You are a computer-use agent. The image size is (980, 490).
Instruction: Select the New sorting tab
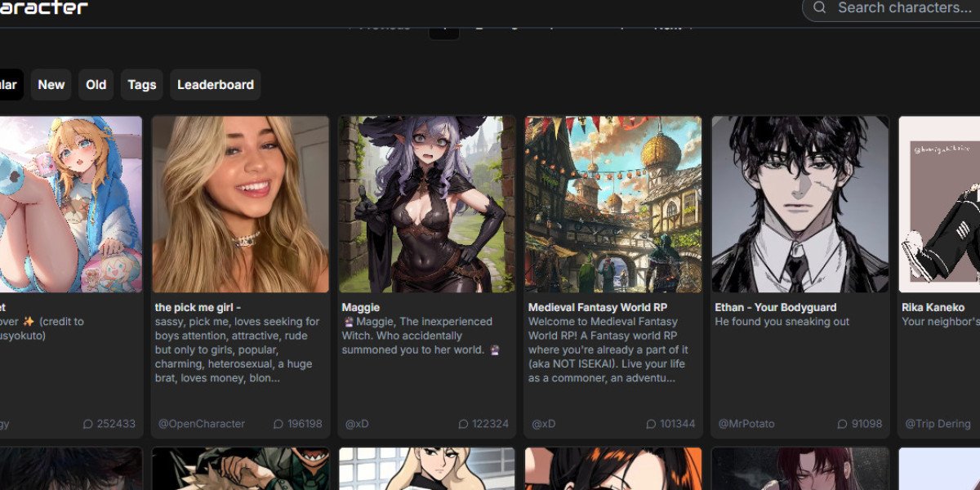pos(51,85)
